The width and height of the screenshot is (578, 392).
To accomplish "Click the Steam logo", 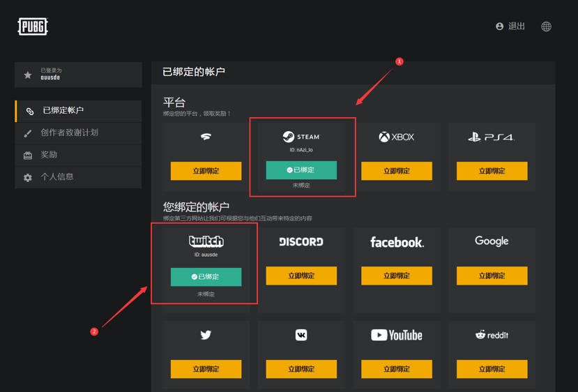I will [x=301, y=137].
